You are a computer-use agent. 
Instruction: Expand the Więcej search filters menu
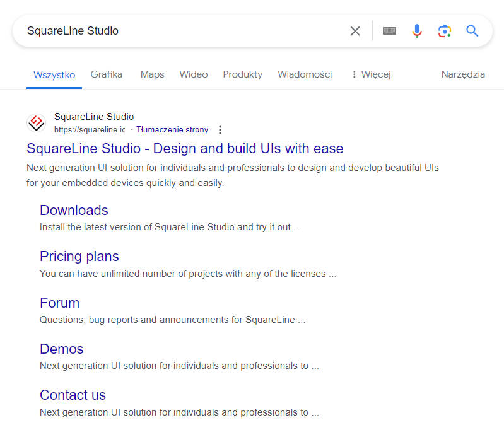tap(372, 74)
